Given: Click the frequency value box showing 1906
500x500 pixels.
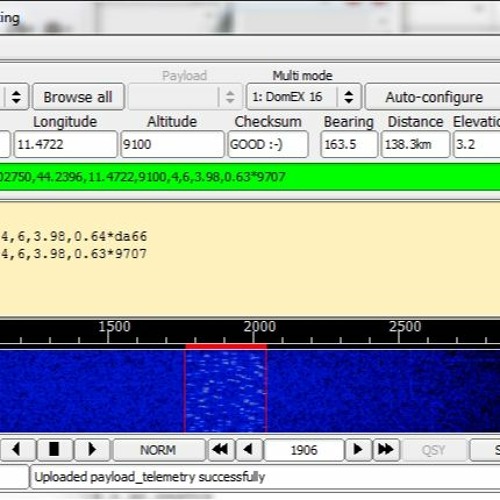Looking at the screenshot, I should click(304, 450).
